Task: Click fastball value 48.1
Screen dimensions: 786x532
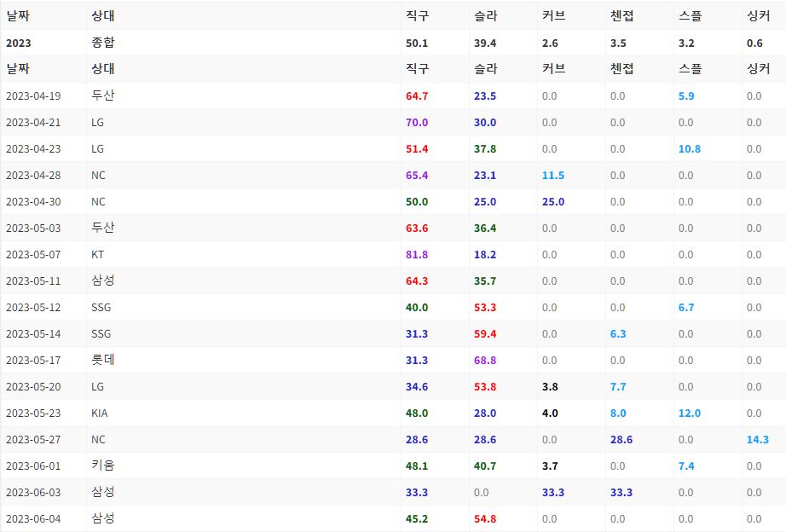Action: [417, 466]
